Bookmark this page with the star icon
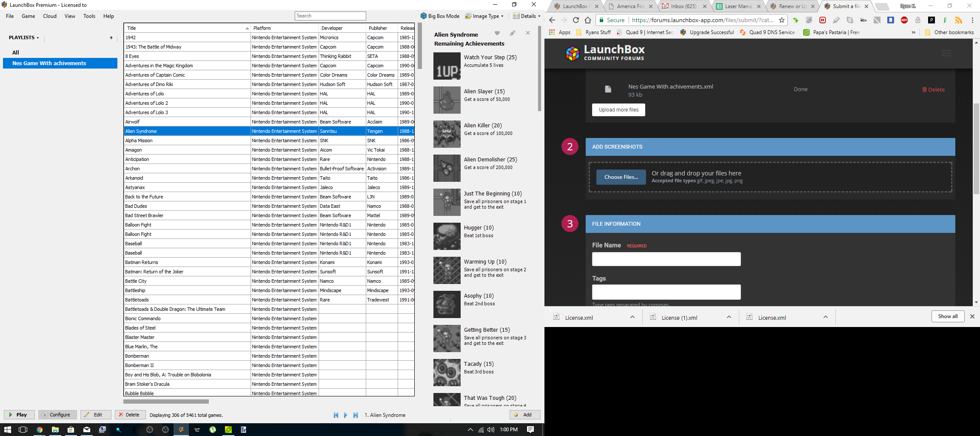980x436 pixels. (x=782, y=20)
